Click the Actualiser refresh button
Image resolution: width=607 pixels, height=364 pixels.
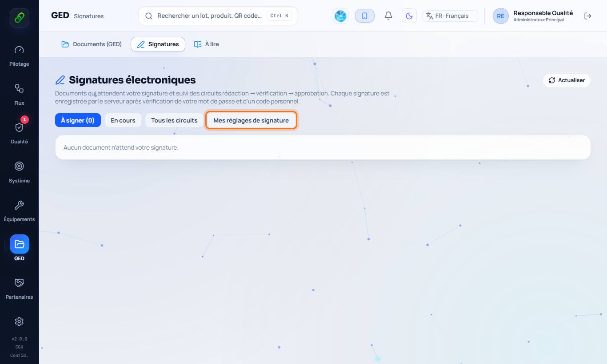[x=567, y=80]
